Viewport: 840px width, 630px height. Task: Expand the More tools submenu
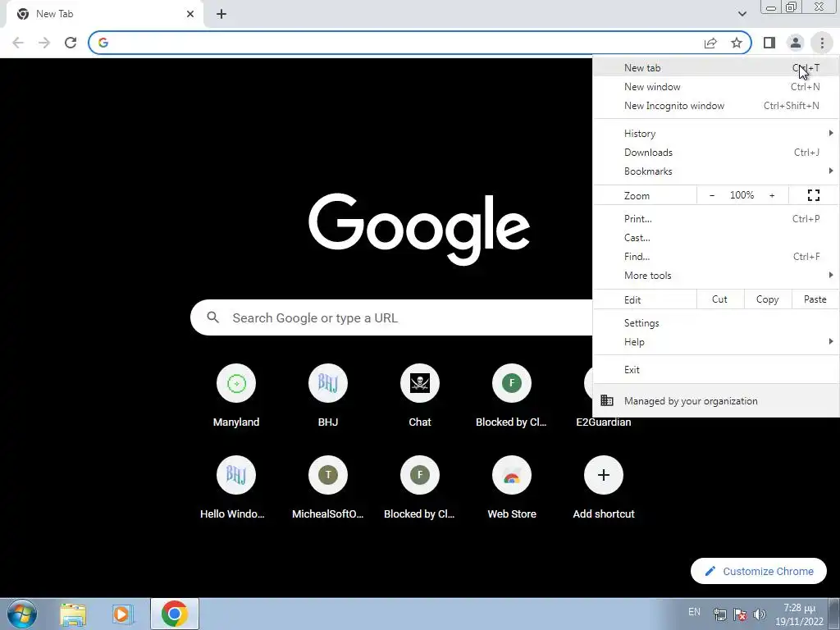pyautogui.click(x=716, y=276)
